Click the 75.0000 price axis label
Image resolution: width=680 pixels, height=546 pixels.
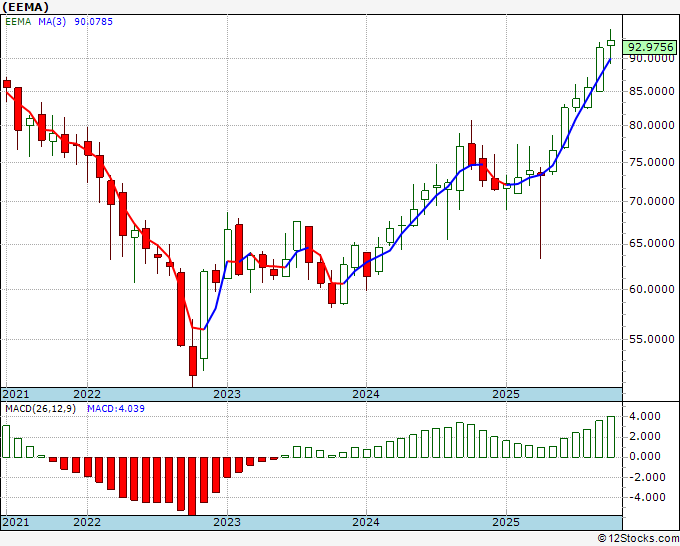(x=651, y=163)
